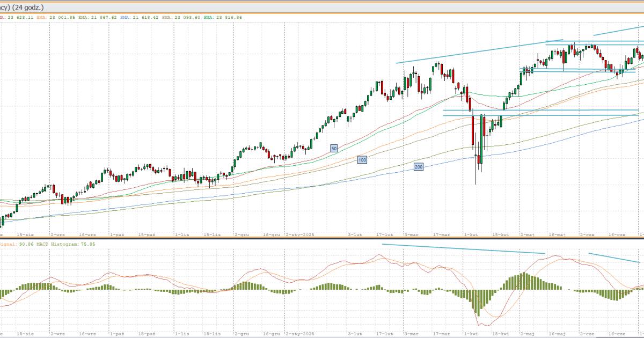Select the "100" moving average label box
Image resolution: width=644 pixels, height=338 pixels.
362,160
